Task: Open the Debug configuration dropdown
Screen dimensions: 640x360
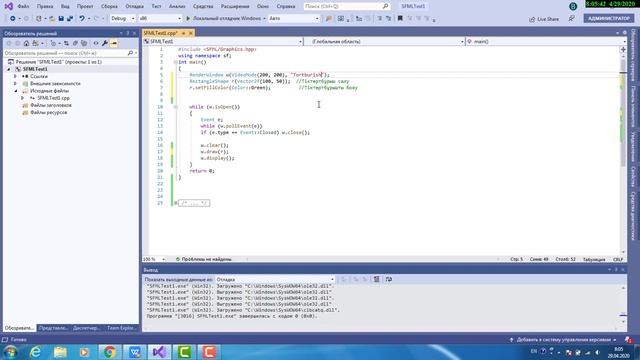Action: tap(122, 18)
